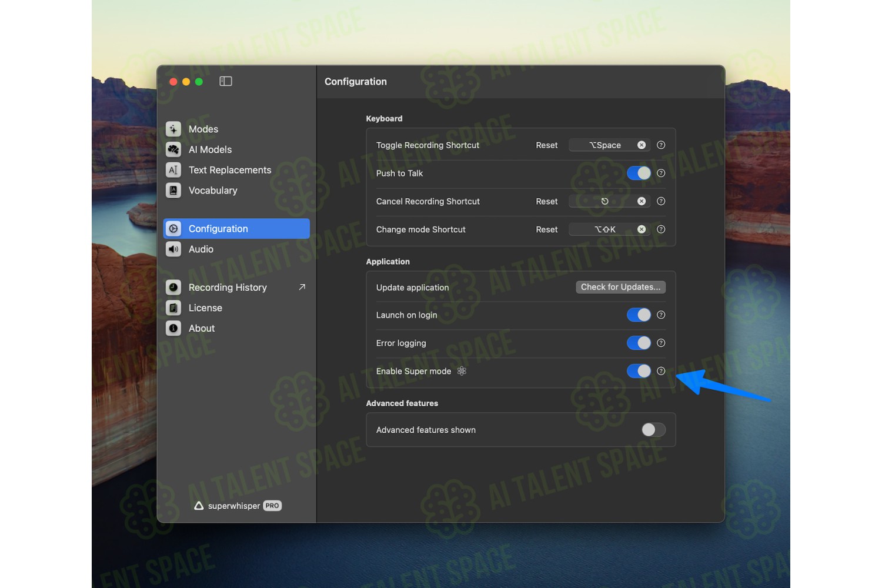Show help for Push to Talk
This screenshot has width=882, height=588.
(x=661, y=173)
